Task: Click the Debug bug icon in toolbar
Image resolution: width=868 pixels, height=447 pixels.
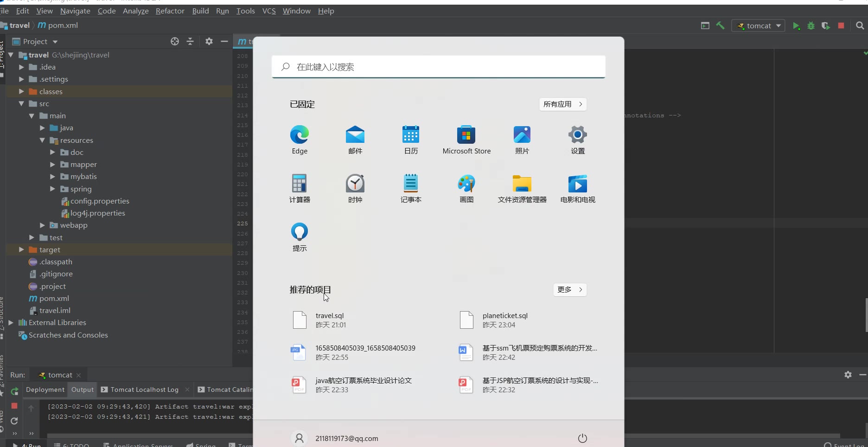Action: [x=811, y=26]
